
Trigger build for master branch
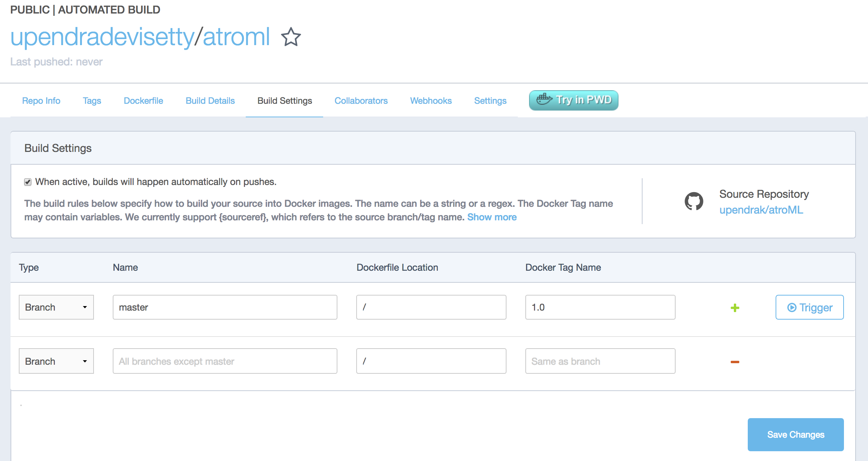click(810, 307)
